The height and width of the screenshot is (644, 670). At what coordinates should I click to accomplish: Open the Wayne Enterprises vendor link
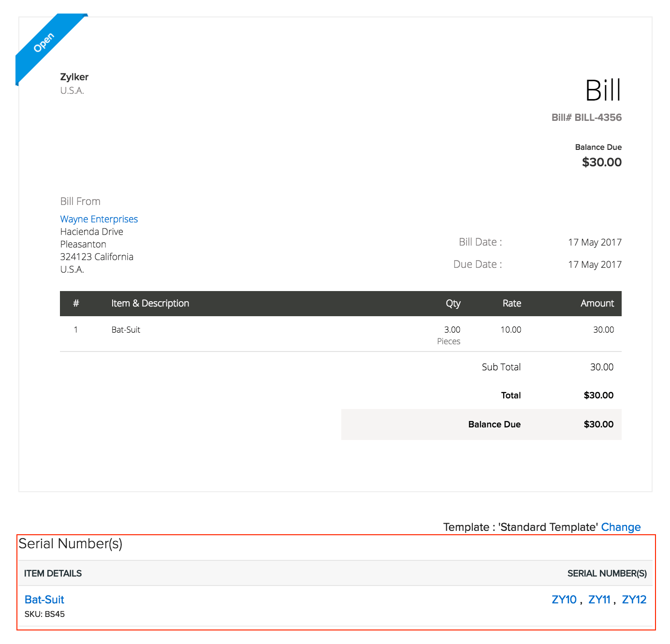click(x=99, y=219)
